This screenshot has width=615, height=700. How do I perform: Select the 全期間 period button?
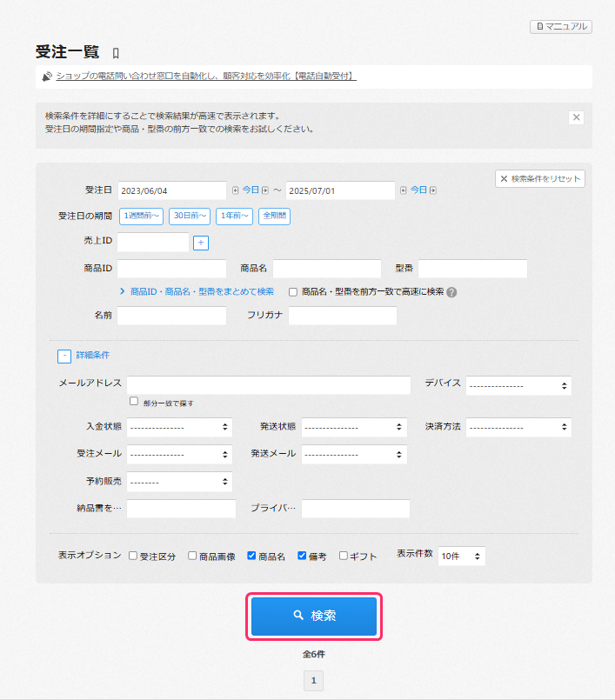(x=274, y=216)
